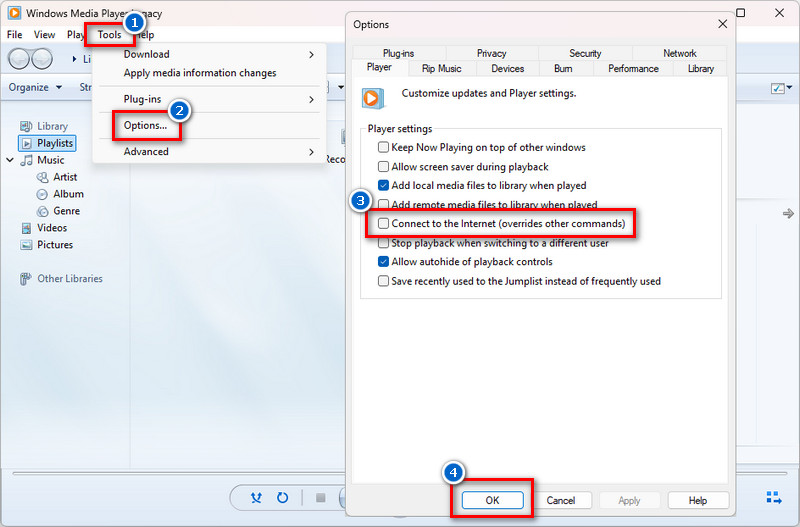Open the view options dropdown arrow at top right
The image size is (800, 527).
790,88
